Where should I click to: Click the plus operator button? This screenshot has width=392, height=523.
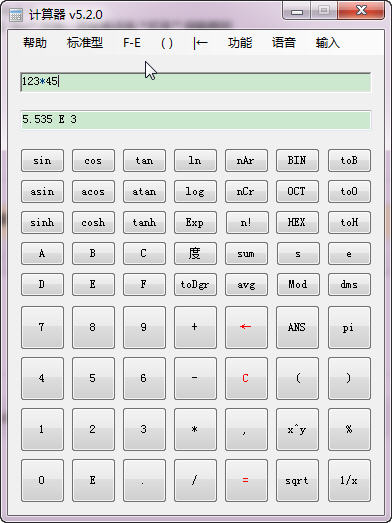(x=195, y=328)
